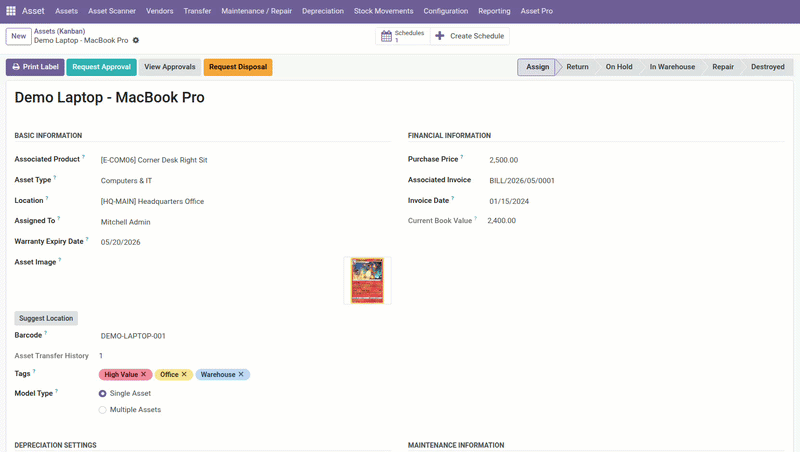The width and height of the screenshot is (800, 452).
Task: Click help mark next to Current Book Value
Action: pyautogui.click(x=476, y=218)
